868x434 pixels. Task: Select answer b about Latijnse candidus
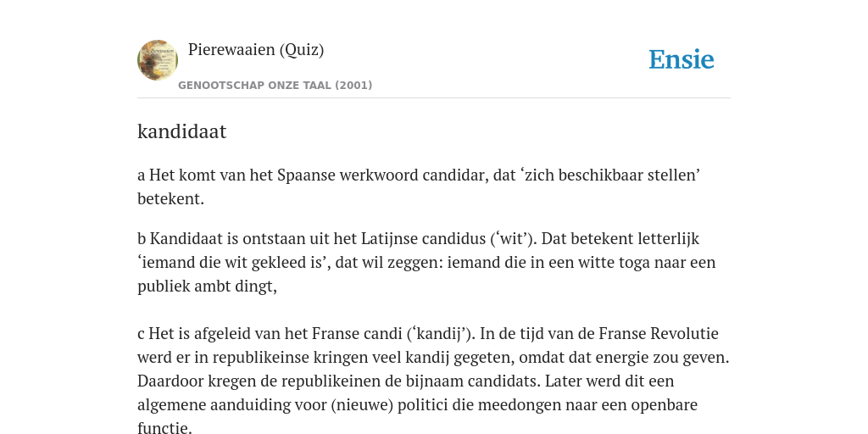426,263
